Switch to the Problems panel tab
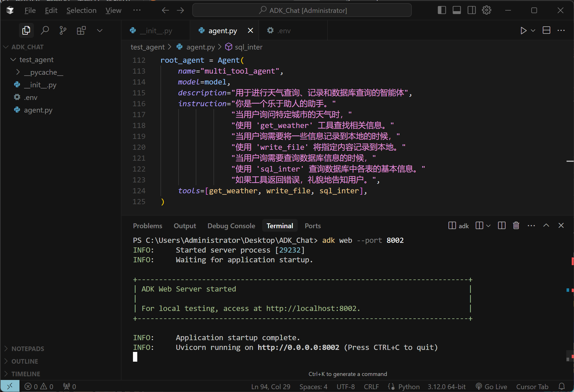The height and width of the screenshot is (392, 574). [148, 226]
